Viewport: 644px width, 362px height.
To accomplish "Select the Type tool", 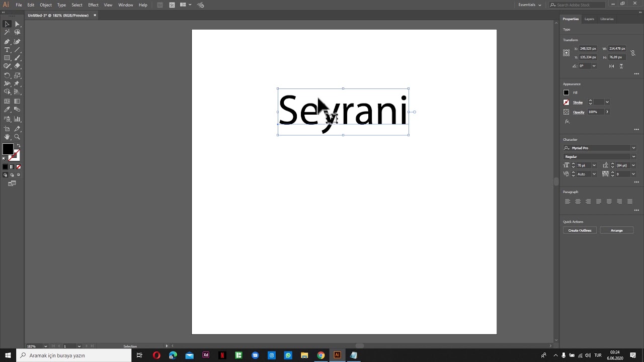I will click(x=7, y=50).
